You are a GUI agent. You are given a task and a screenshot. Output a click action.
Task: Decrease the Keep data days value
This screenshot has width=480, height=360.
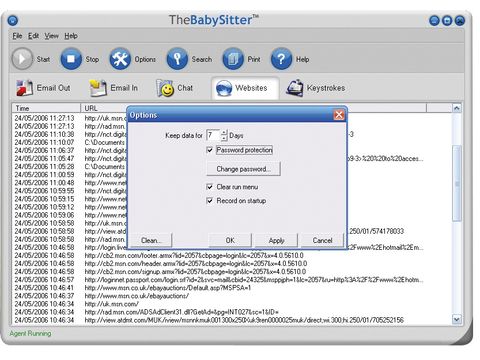[224, 138]
